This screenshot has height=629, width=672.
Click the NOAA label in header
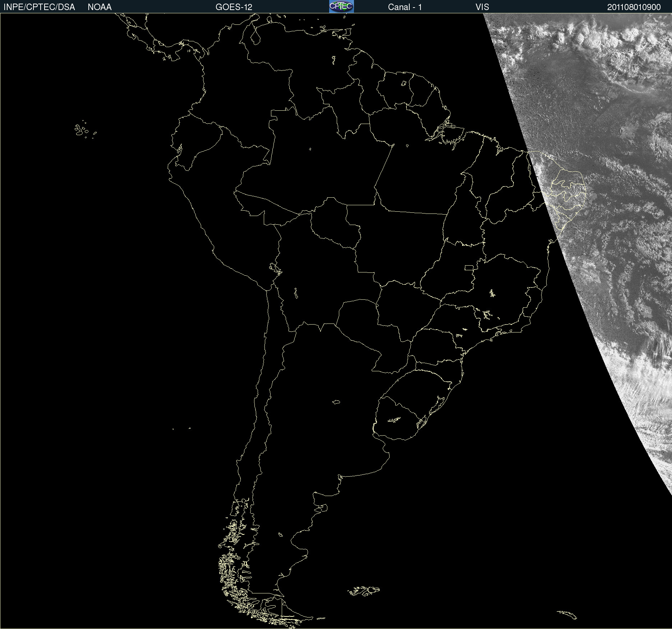click(100, 7)
